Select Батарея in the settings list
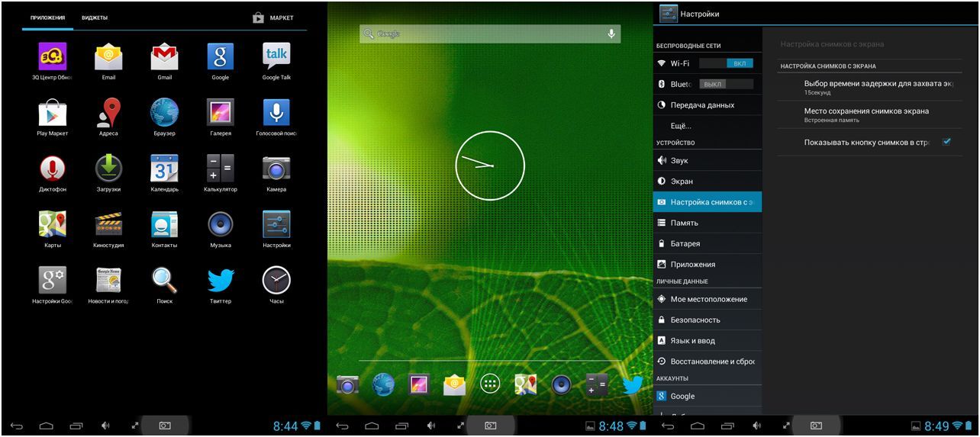This screenshot has height=437, width=980. pos(685,243)
